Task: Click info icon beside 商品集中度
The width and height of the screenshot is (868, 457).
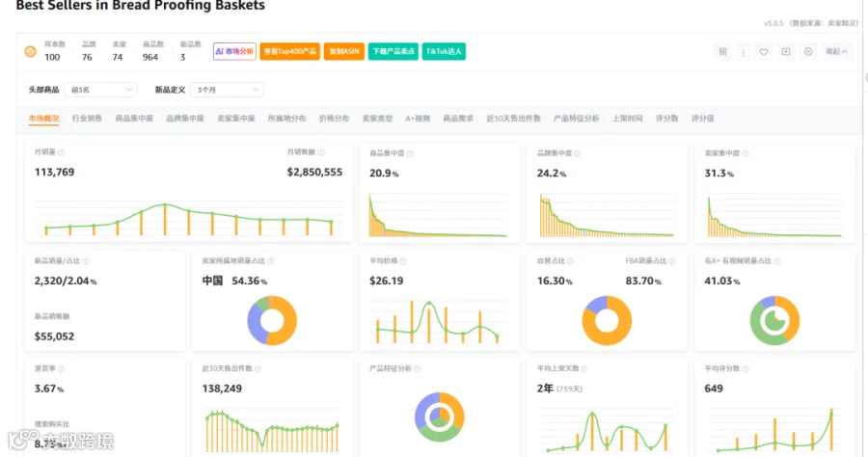Action: (410, 153)
